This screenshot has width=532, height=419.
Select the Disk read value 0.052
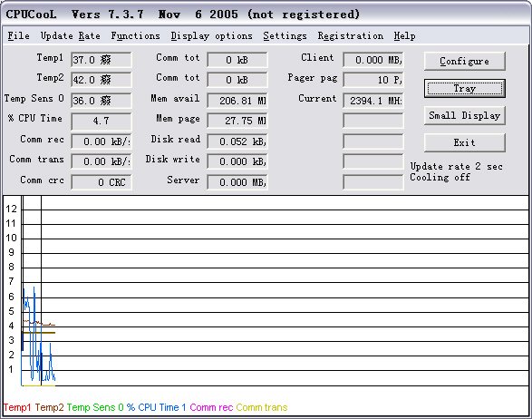[237, 141]
